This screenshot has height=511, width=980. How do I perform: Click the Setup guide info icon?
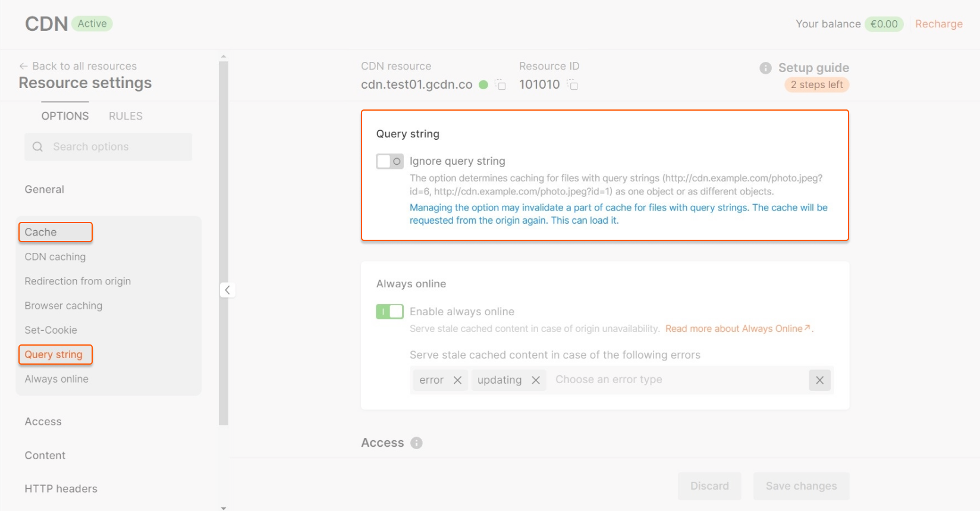765,68
